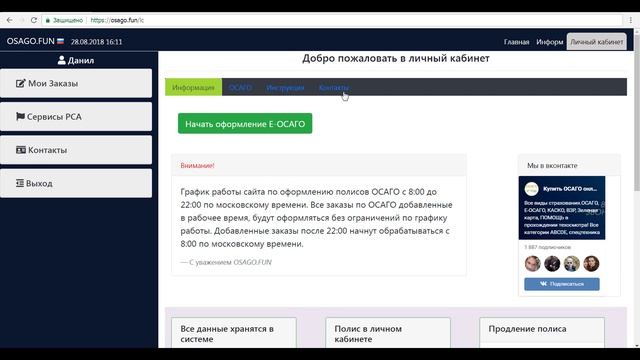
Task: Click the secure padlock icon
Action: 48,20
